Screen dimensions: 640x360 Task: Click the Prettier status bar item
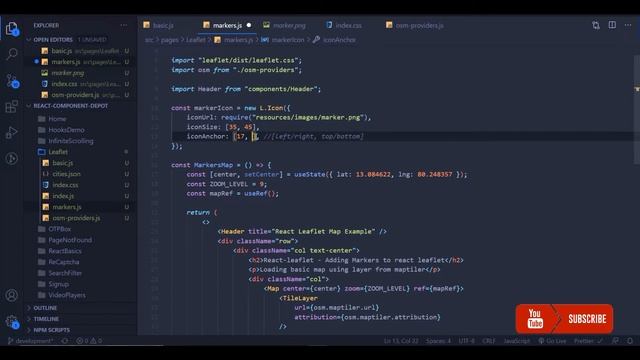click(x=588, y=340)
